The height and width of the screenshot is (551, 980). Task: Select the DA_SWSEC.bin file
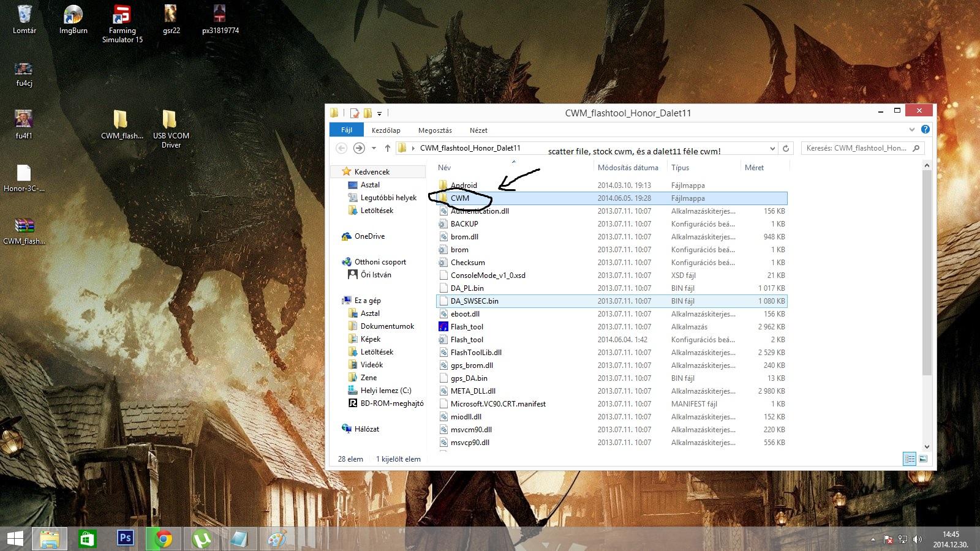pos(612,301)
